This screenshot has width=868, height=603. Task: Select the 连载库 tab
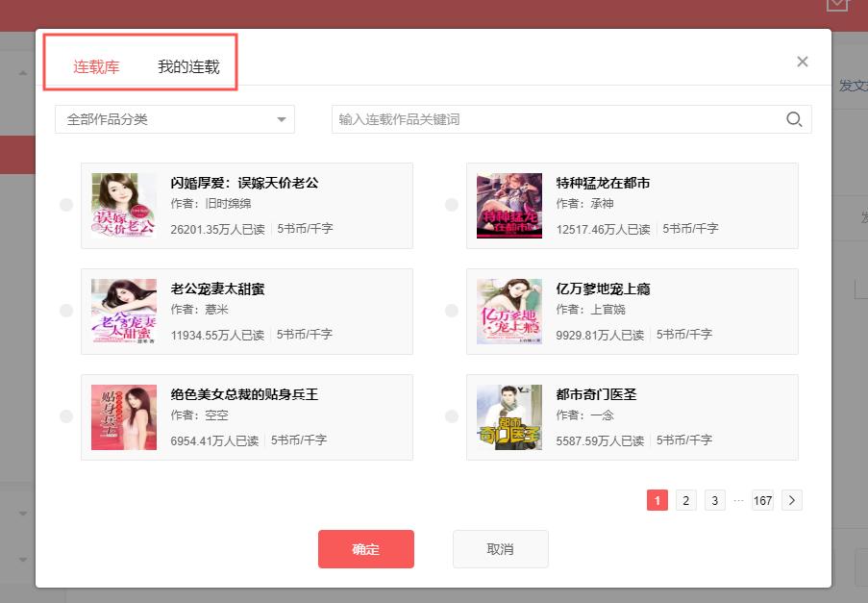(95, 66)
